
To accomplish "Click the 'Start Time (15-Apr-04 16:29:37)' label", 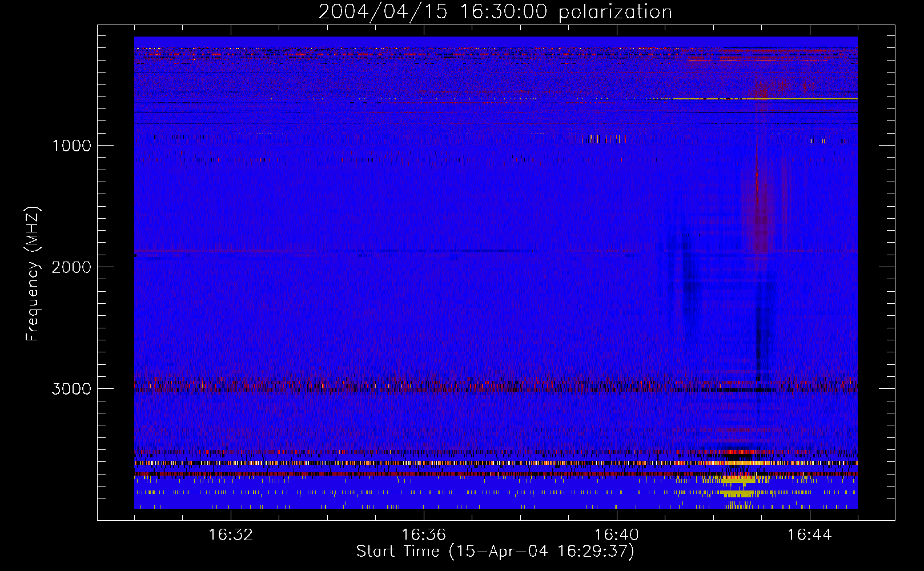I will pyautogui.click(x=495, y=552).
